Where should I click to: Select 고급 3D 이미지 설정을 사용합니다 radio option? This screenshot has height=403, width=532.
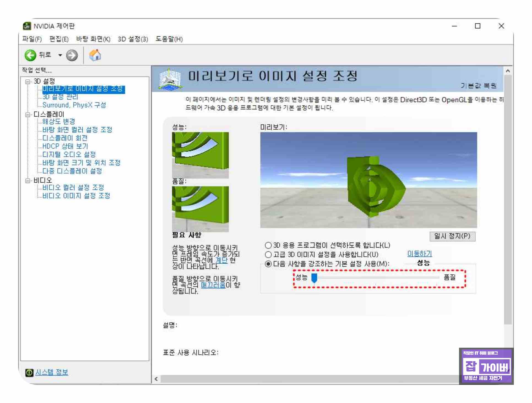click(x=268, y=254)
